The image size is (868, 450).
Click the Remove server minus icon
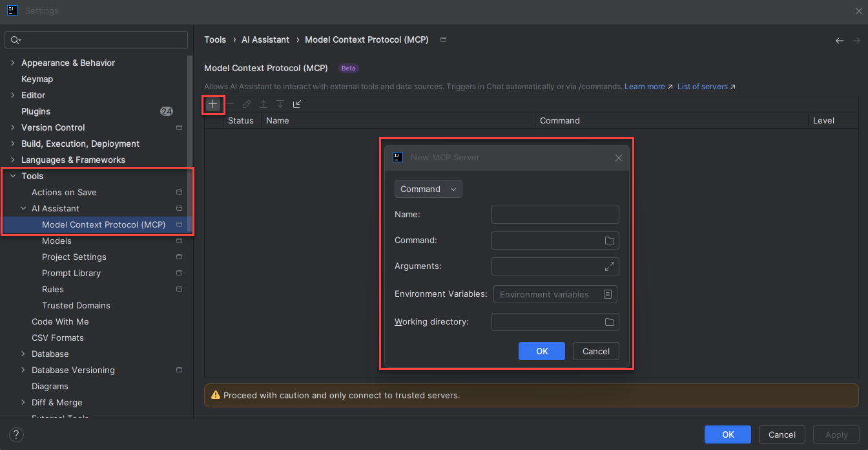[x=230, y=103]
